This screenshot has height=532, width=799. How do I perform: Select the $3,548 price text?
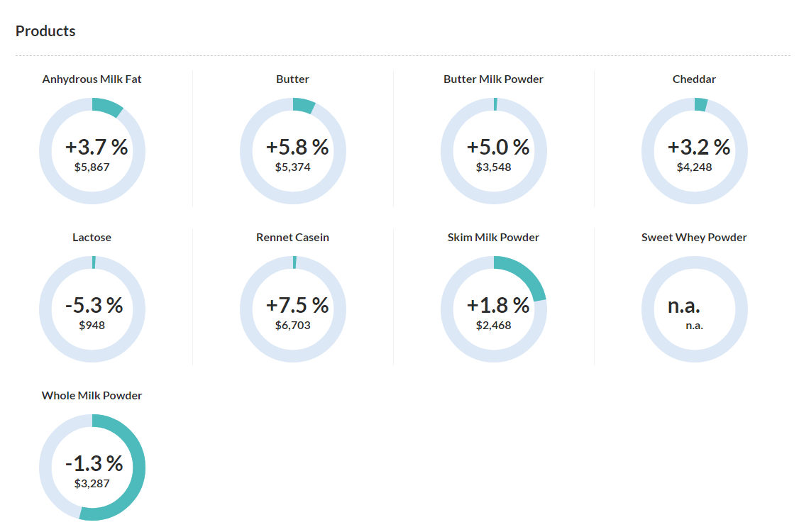493,167
